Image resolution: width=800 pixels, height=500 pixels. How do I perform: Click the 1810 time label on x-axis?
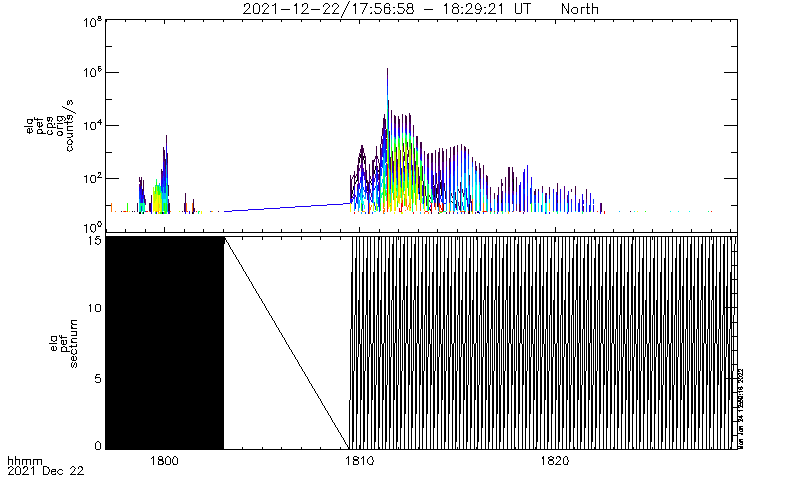[360, 461]
